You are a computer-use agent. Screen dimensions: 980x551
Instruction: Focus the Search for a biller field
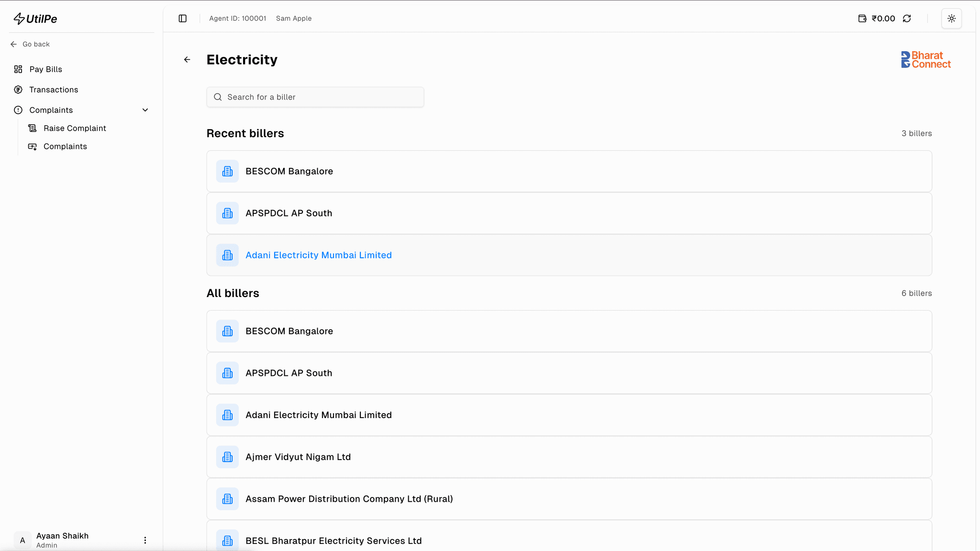[x=316, y=97]
